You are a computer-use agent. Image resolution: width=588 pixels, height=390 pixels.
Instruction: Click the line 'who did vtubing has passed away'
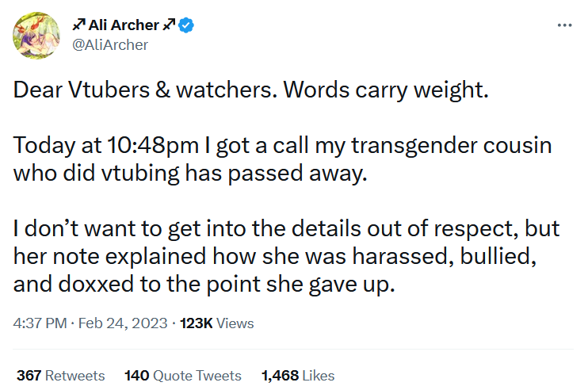click(x=190, y=174)
